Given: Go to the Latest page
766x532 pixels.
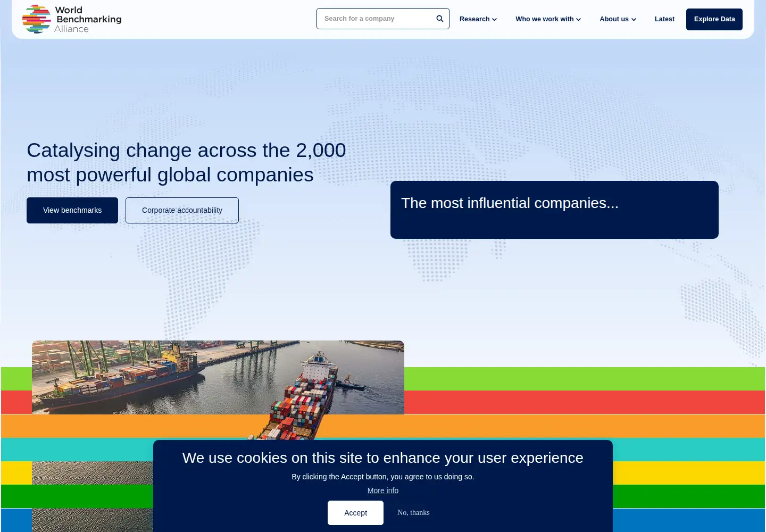Looking at the screenshot, I should pos(664,19).
